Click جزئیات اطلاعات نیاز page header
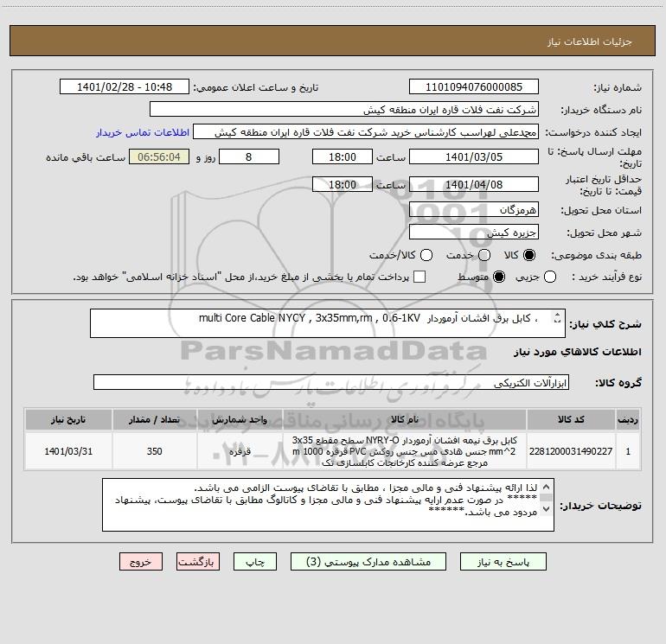This screenshot has height=644, width=666. pos(589,41)
